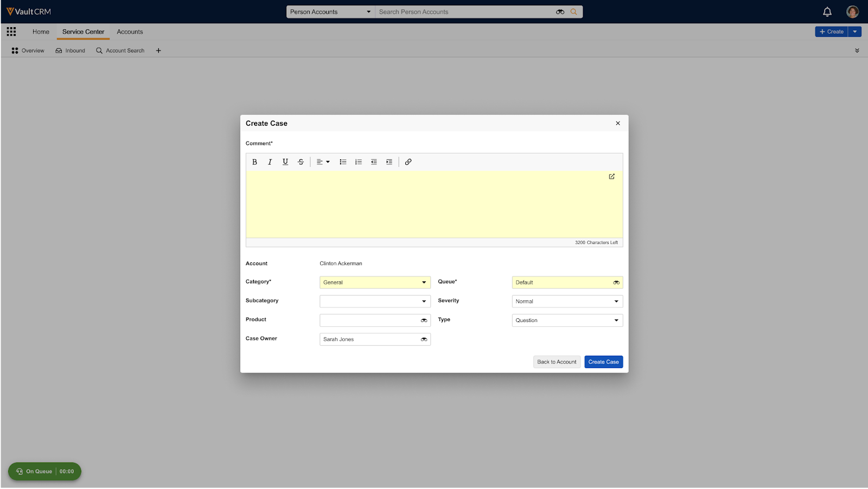This screenshot has width=868, height=489.
Task: Click Back to Account button
Action: tap(557, 362)
